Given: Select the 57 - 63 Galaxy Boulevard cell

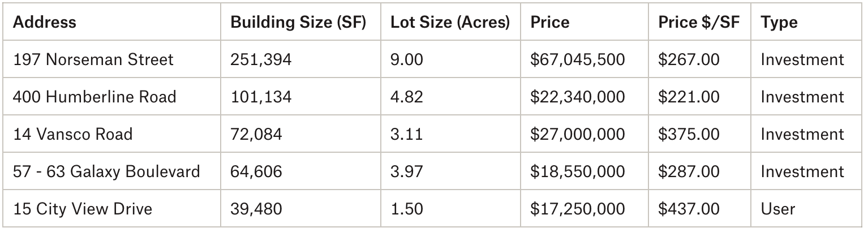Looking at the screenshot, I should (x=106, y=171).
